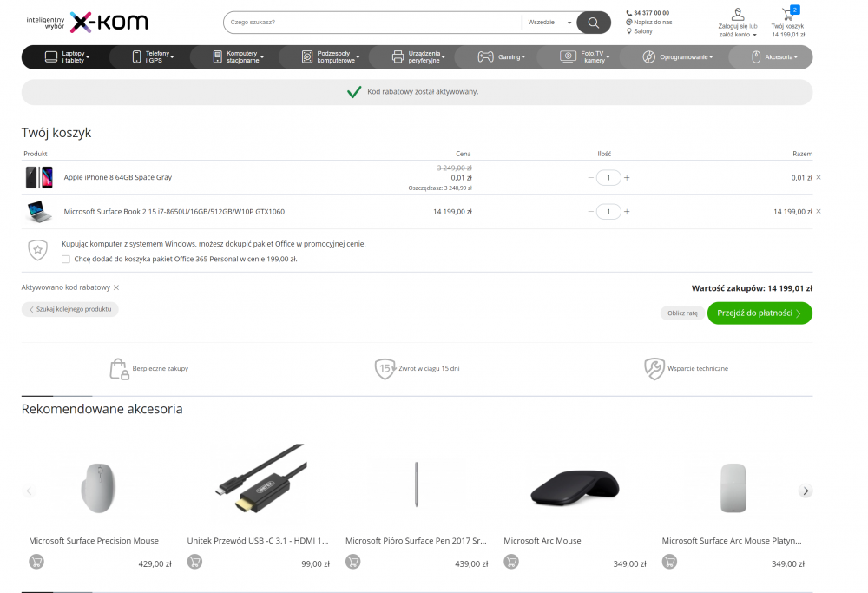The width and height of the screenshot is (868, 593).
Task: Click Przejdź do płatności button
Action: [759, 313]
